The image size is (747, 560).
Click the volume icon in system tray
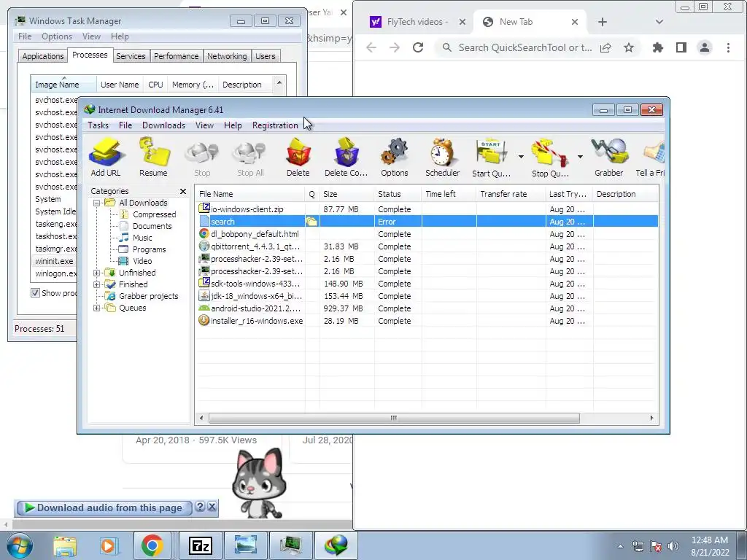coord(673,546)
